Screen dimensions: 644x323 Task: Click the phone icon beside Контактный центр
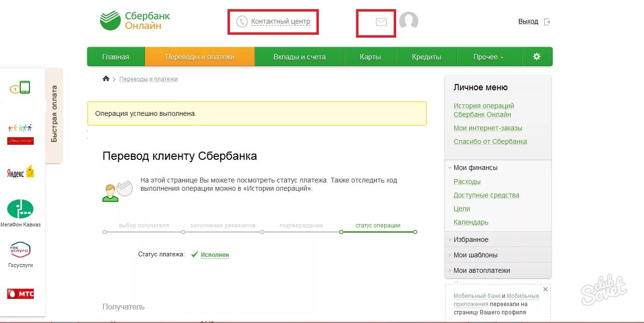click(x=242, y=22)
